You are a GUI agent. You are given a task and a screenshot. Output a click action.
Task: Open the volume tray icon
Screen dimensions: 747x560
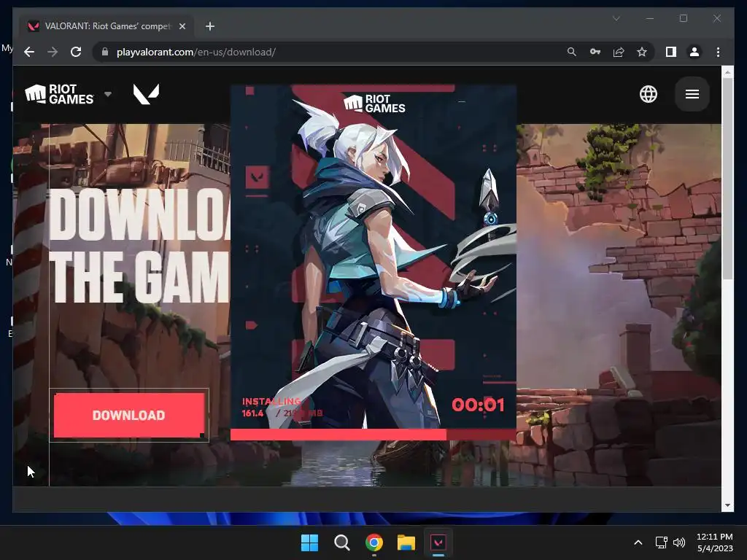679,542
